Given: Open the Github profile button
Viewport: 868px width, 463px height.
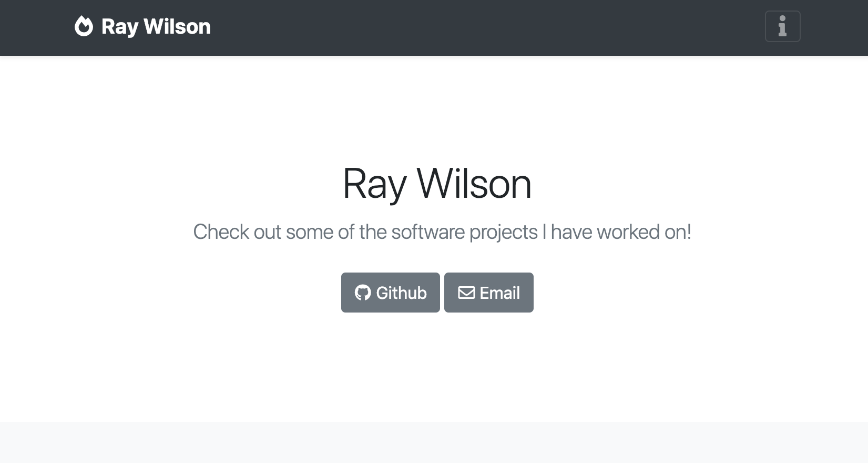Looking at the screenshot, I should click(391, 293).
